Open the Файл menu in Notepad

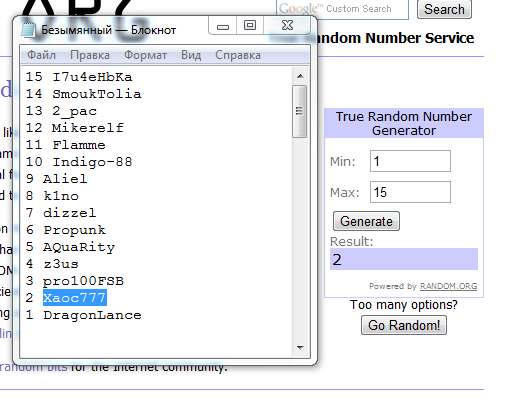[41, 55]
